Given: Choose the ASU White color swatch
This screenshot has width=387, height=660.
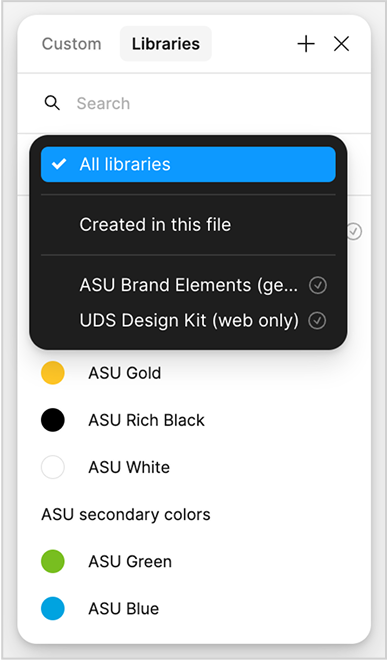Looking at the screenshot, I should point(53,467).
